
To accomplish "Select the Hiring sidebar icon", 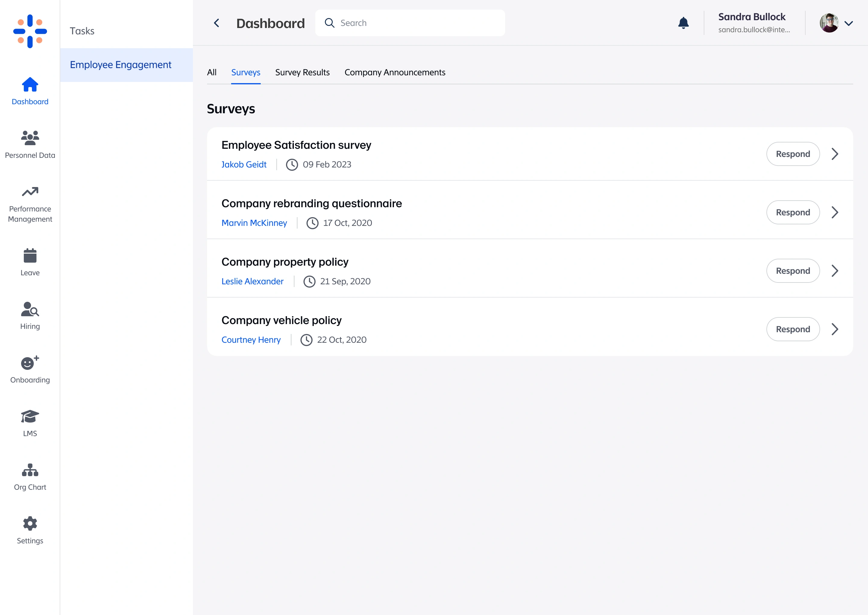I will point(30,315).
